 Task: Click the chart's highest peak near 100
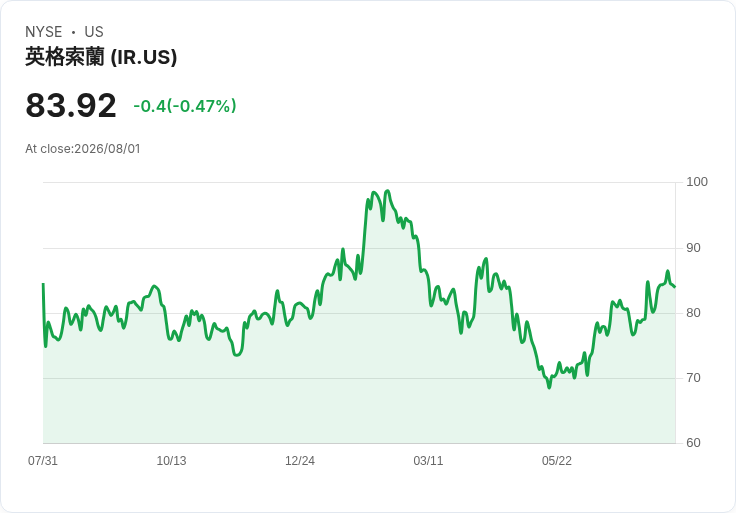click(387, 191)
